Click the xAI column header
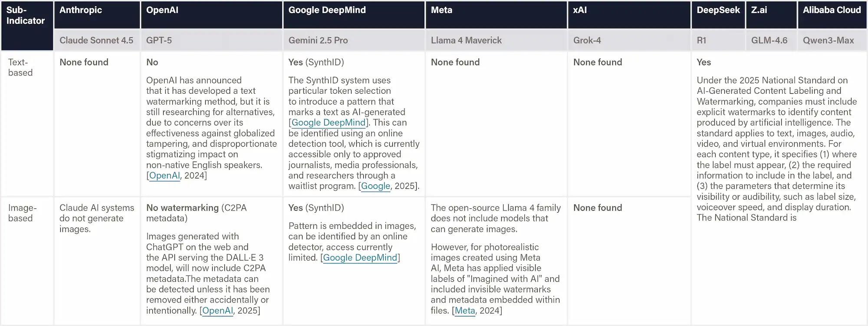This screenshot has width=868, height=326. pyautogui.click(x=580, y=10)
